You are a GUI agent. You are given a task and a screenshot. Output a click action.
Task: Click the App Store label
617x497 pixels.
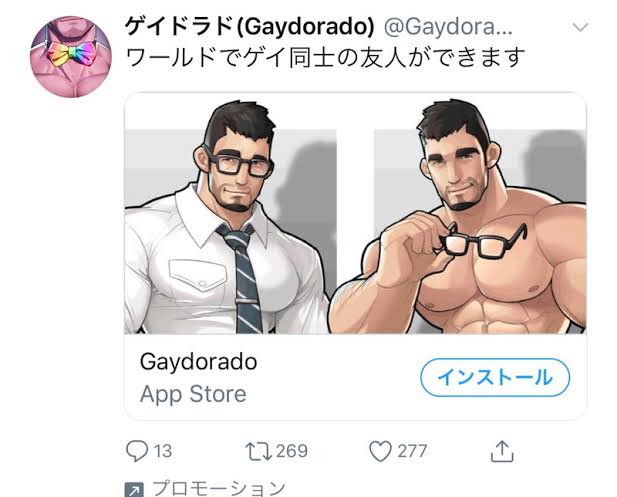tap(193, 394)
